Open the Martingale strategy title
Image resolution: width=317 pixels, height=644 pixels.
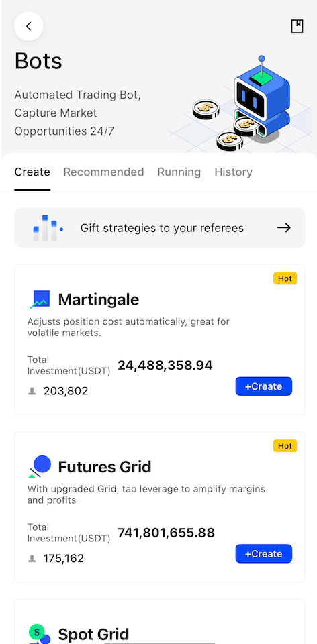[x=99, y=300]
